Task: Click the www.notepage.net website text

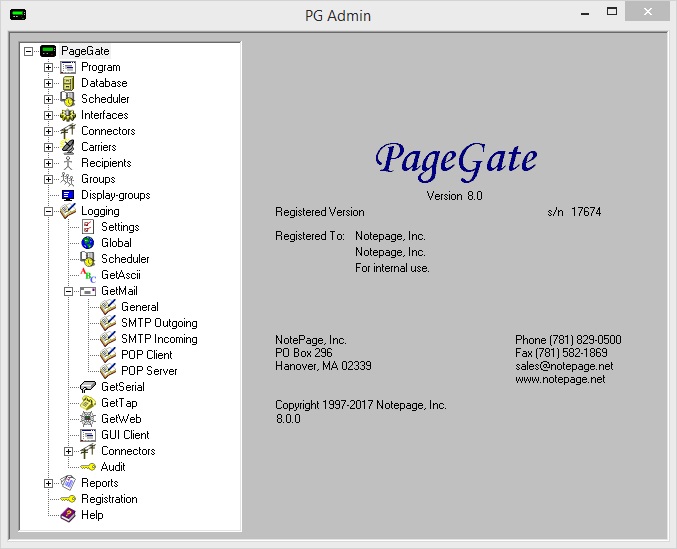Action: (560, 379)
